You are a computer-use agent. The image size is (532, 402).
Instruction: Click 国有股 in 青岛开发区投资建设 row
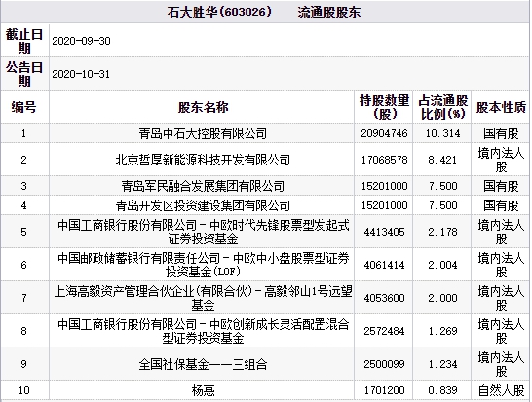coord(501,205)
